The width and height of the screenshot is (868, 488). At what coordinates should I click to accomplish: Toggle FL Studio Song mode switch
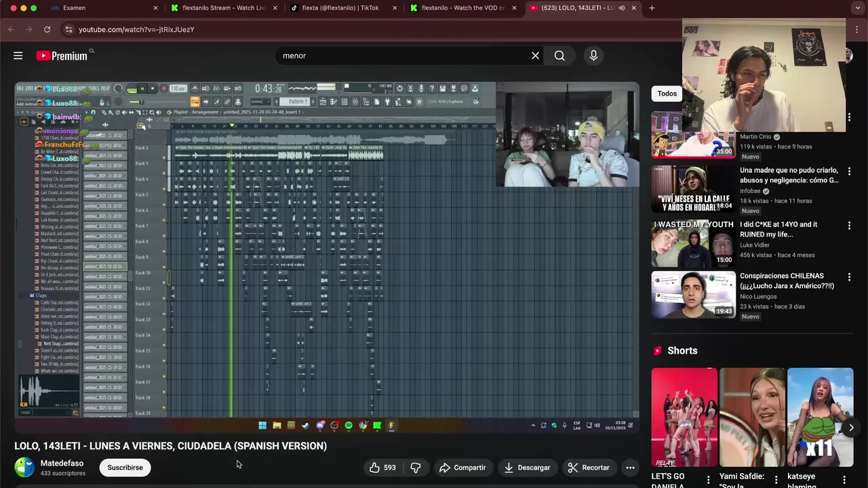pos(132,89)
